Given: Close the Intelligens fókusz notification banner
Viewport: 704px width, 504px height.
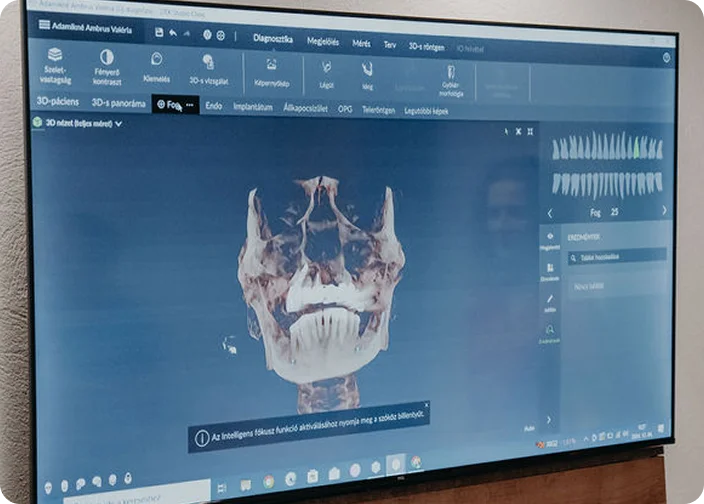Looking at the screenshot, I should [x=426, y=405].
